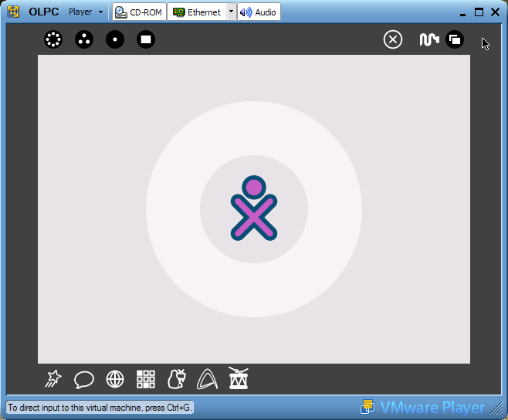Click the CD-ROM device button
The image size is (508, 420).
pyautogui.click(x=139, y=12)
